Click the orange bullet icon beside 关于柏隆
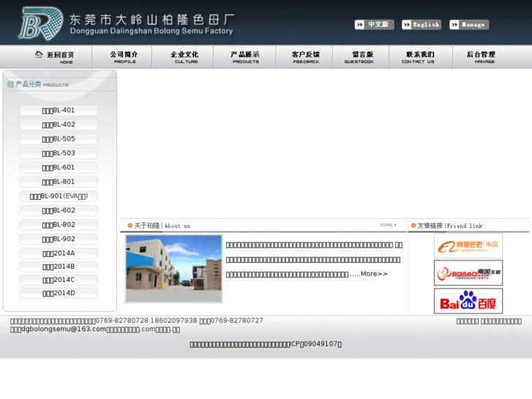This screenshot has height=399, width=532. pos(130,225)
